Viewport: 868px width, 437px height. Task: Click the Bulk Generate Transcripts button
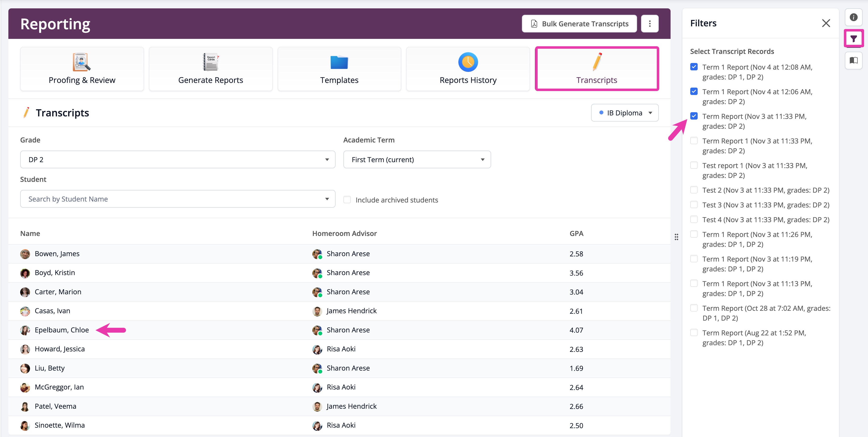pyautogui.click(x=579, y=23)
